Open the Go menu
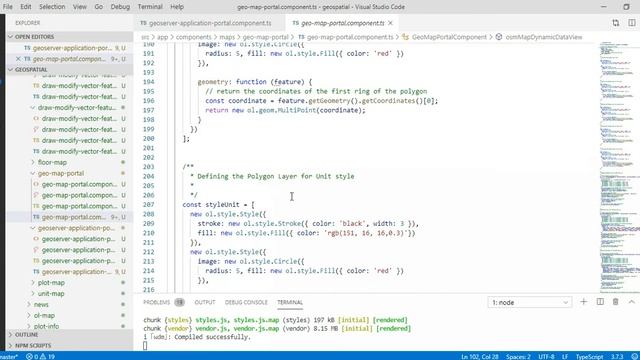640x360 pixels. pos(99,7)
